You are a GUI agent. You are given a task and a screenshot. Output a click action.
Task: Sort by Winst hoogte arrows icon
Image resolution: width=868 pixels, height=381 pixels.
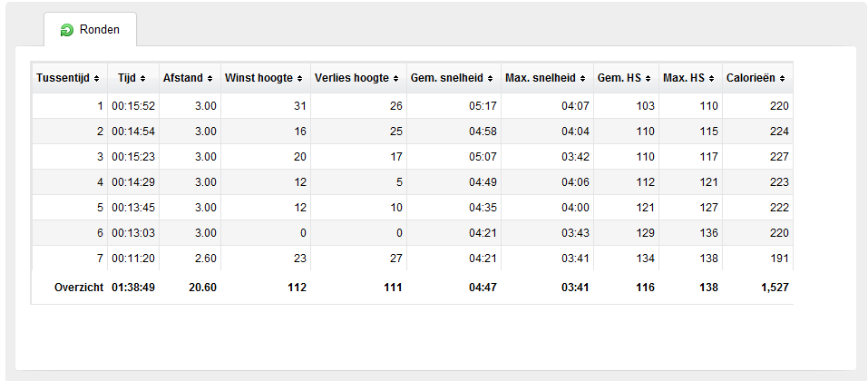tap(299, 79)
